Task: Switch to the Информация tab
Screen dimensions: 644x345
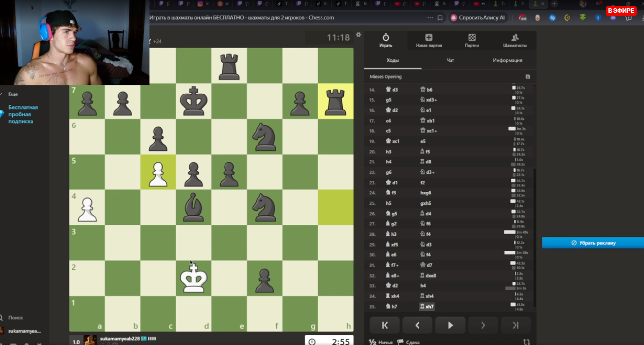Action: pyautogui.click(x=508, y=60)
